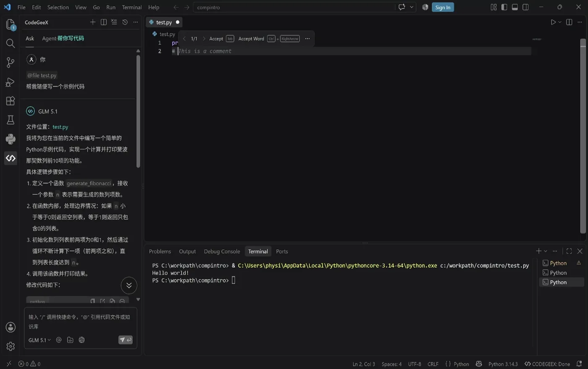Switch to the Debug Console tab
This screenshot has width=588, height=369.
coord(222,251)
